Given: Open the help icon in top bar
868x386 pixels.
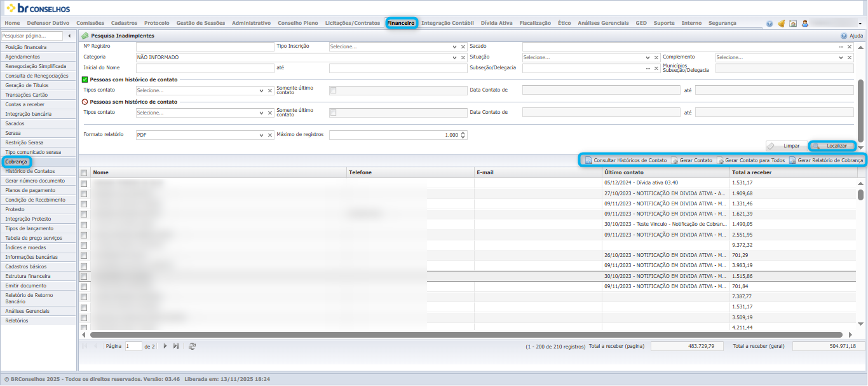Looking at the screenshot, I should [x=770, y=24].
